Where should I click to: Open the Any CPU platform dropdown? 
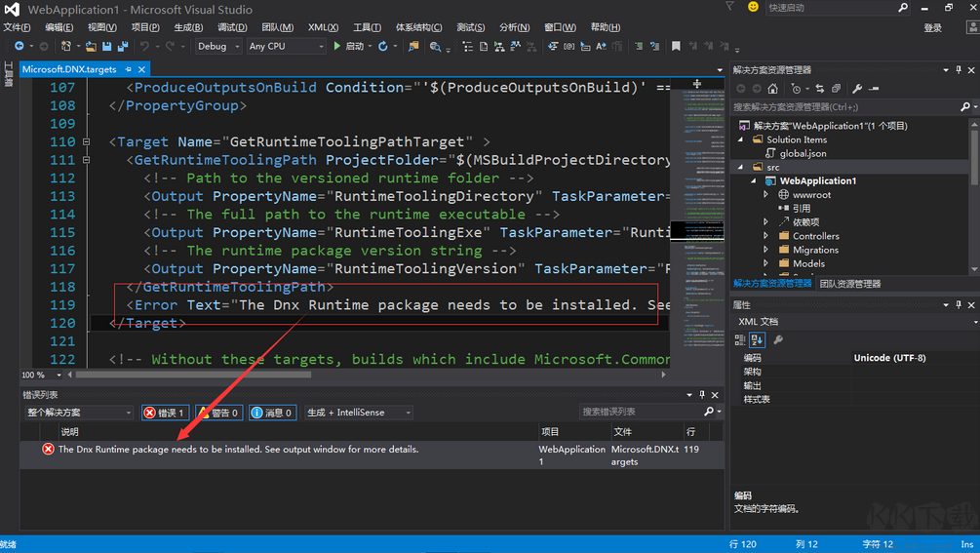[x=285, y=46]
